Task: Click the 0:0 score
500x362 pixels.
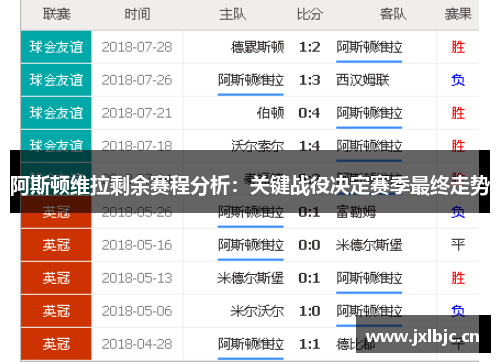Action: tap(309, 245)
